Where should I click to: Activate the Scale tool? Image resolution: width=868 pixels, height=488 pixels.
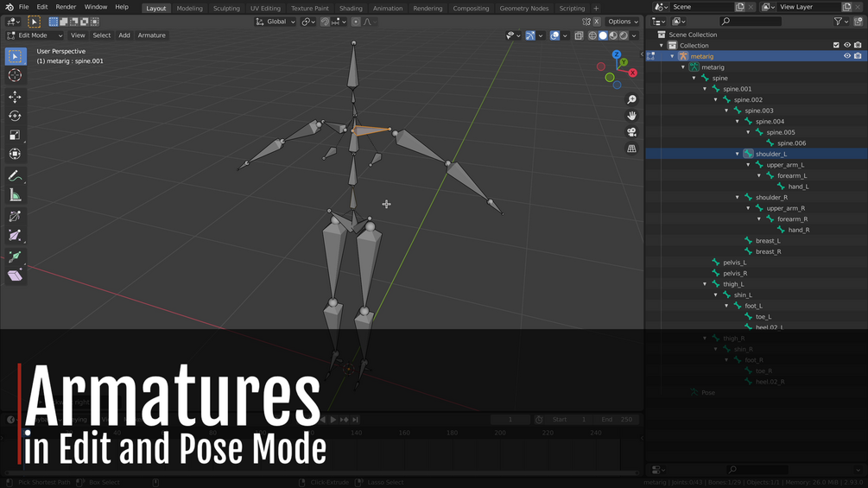[x=15, y=135]
